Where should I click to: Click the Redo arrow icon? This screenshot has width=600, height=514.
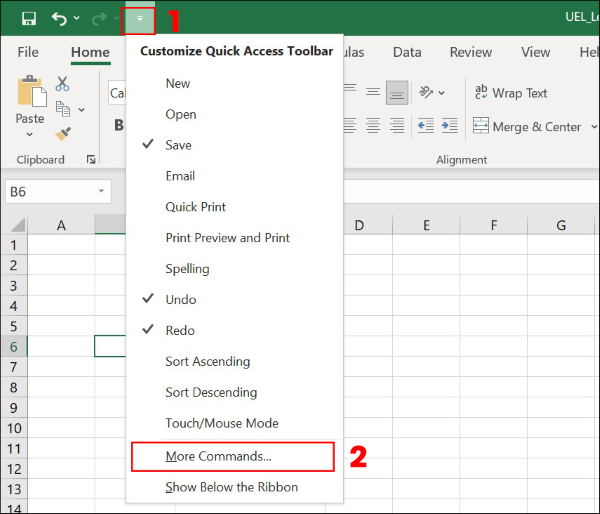point(99,18)
